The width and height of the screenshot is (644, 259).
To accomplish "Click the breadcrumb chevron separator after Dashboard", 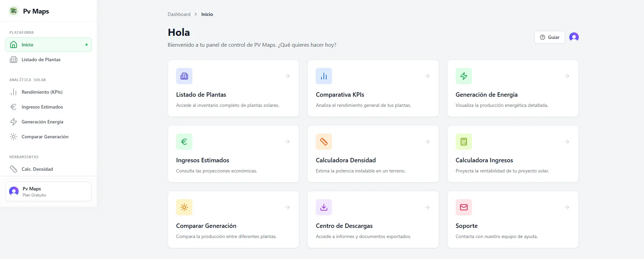I will pyautogui.click(x=196, y=14).
